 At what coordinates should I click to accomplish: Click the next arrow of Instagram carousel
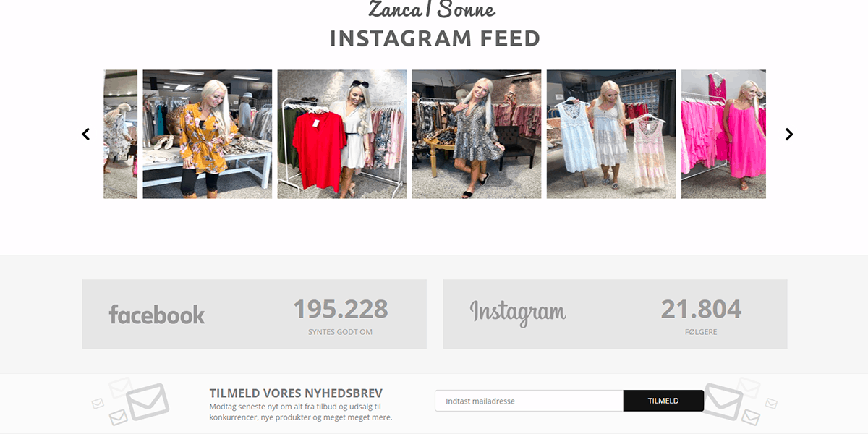[789, 134]
